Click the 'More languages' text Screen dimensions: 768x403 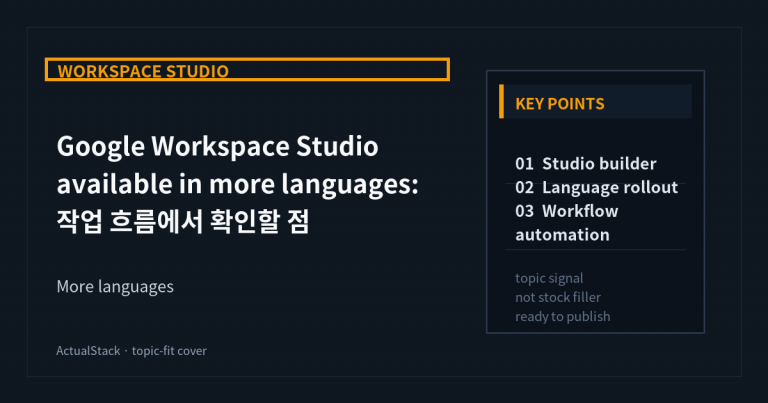115,286
